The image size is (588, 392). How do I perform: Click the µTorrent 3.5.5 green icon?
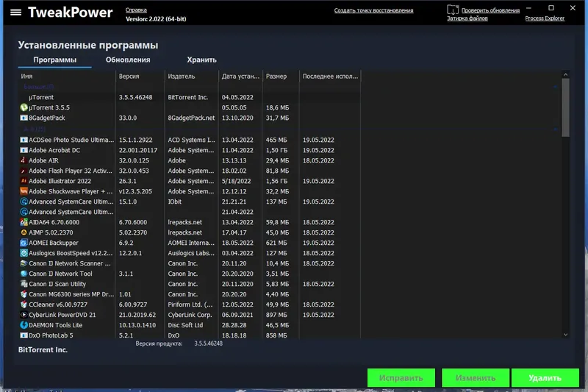pyautogui.click(x=24, y=107)
